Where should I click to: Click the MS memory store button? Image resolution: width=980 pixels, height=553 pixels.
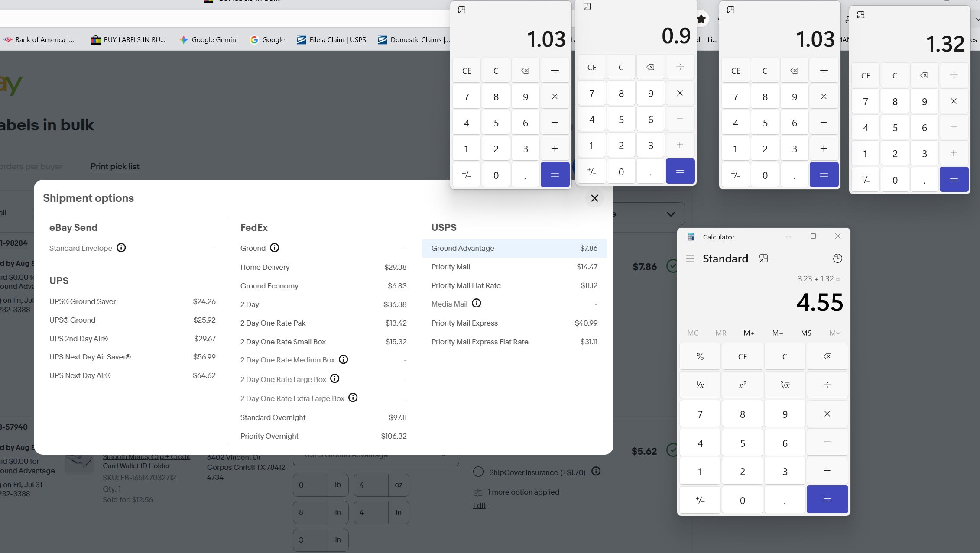pyautogui.click(x=806, y=333)
